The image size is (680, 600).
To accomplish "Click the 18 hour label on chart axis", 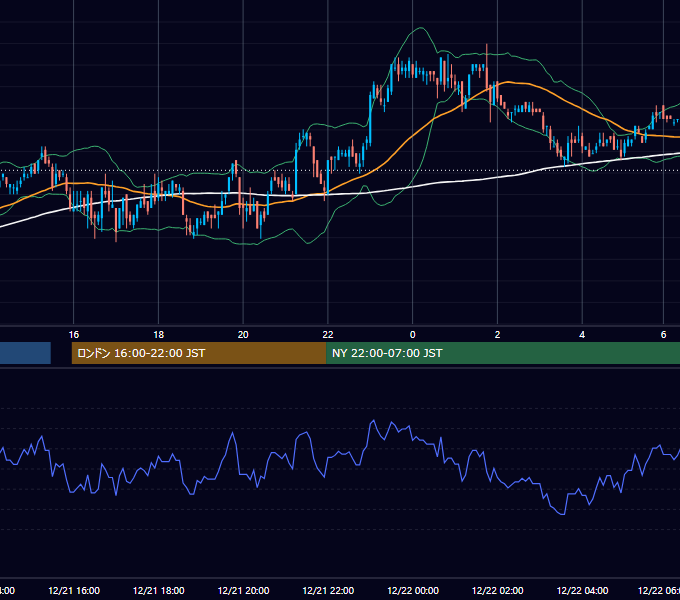I will point(159,335).
